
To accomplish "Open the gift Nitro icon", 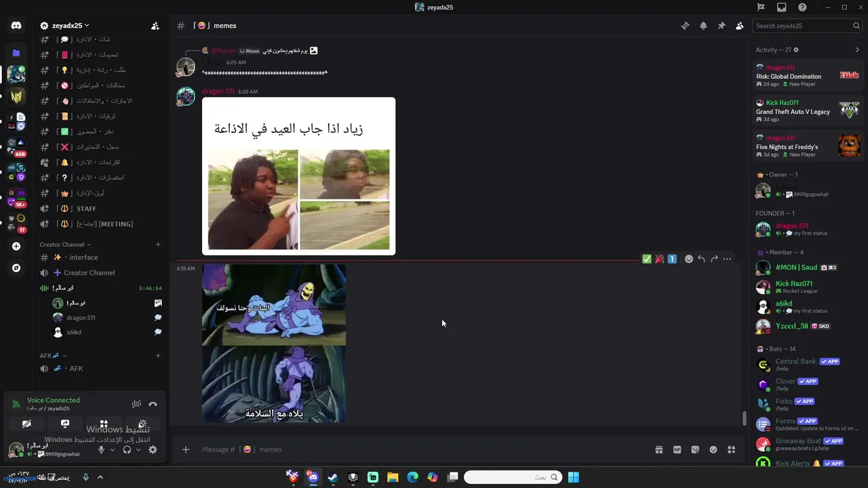I will point(658,449).
